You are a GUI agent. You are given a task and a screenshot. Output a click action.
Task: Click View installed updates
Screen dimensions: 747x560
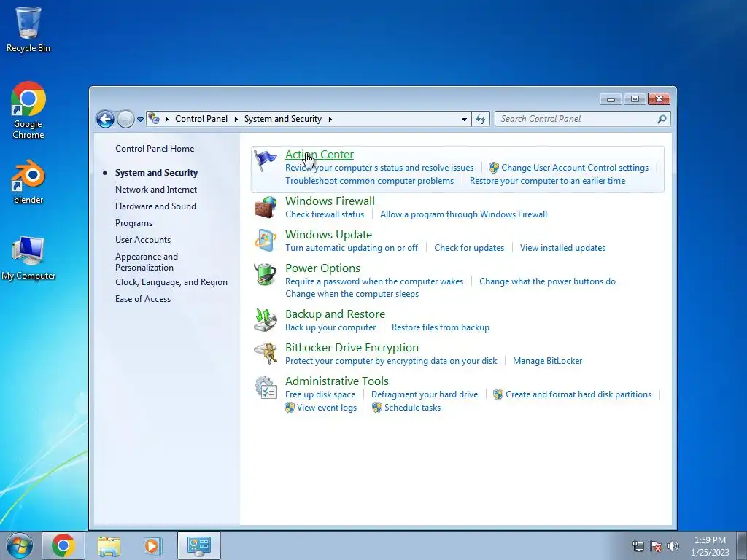pyautogui.click(x=562, y=248)
